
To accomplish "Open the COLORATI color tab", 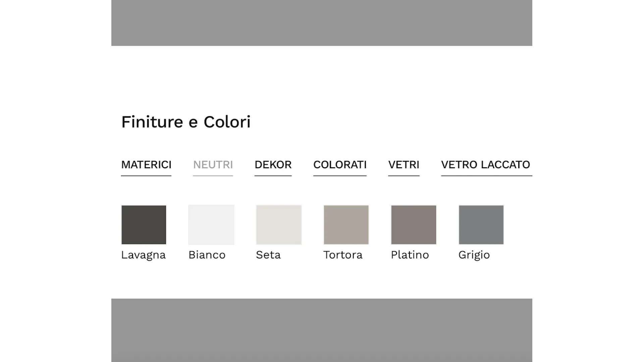I will (x=339, y=165).
